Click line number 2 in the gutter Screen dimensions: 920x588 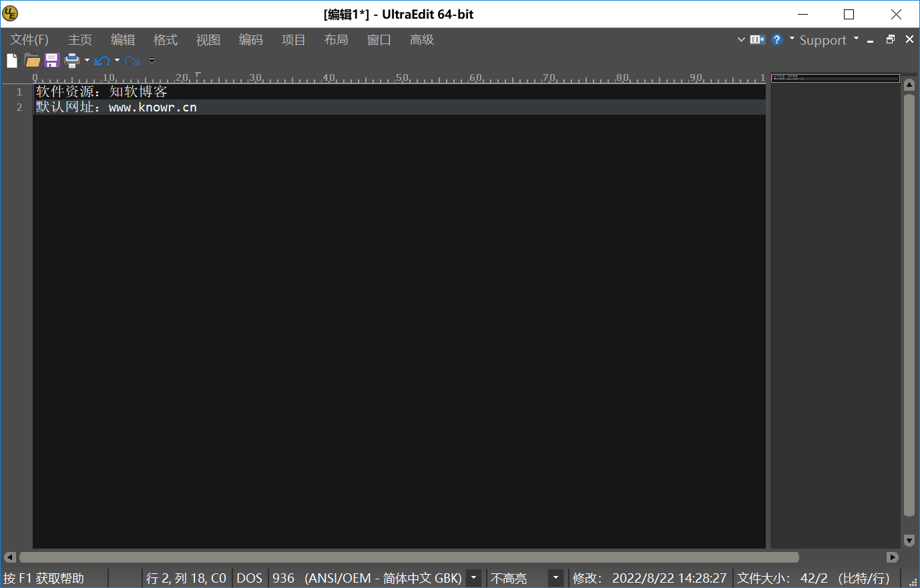[19, 107]
